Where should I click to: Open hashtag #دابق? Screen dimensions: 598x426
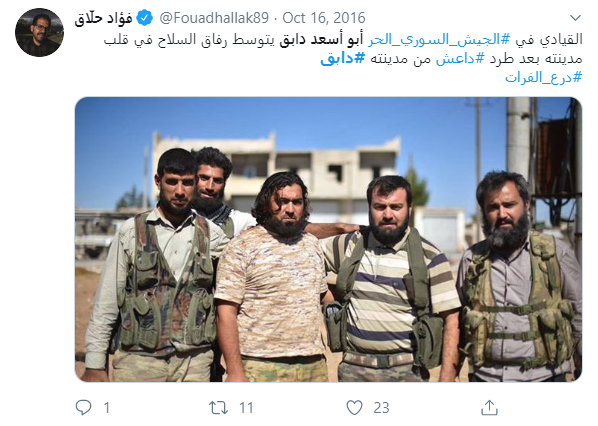343,58
